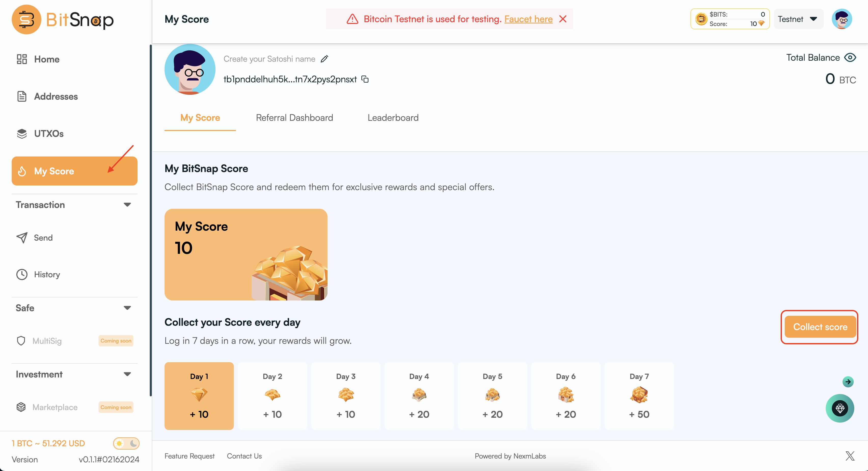Viewport: 868px width, 471px height.
Task: Open Home from the sidebar
Action: pyautogui.click(x=47, y=59)
